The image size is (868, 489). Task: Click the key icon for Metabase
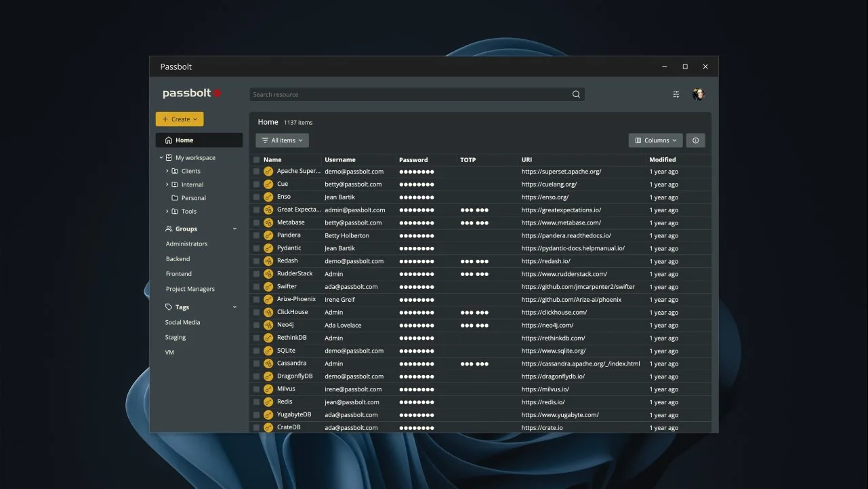coord(268,222)
